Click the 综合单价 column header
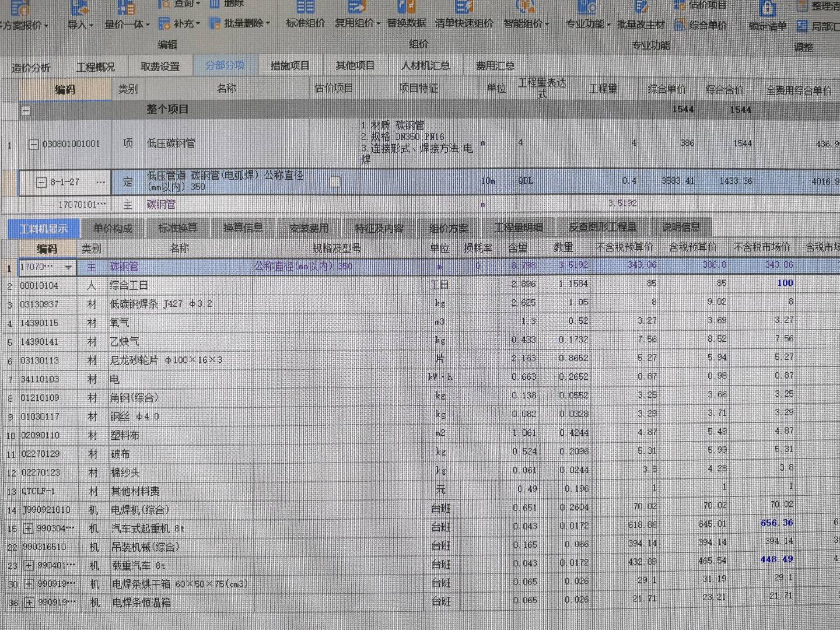This screenshot has height=630, width=840. tap(667, 89)
